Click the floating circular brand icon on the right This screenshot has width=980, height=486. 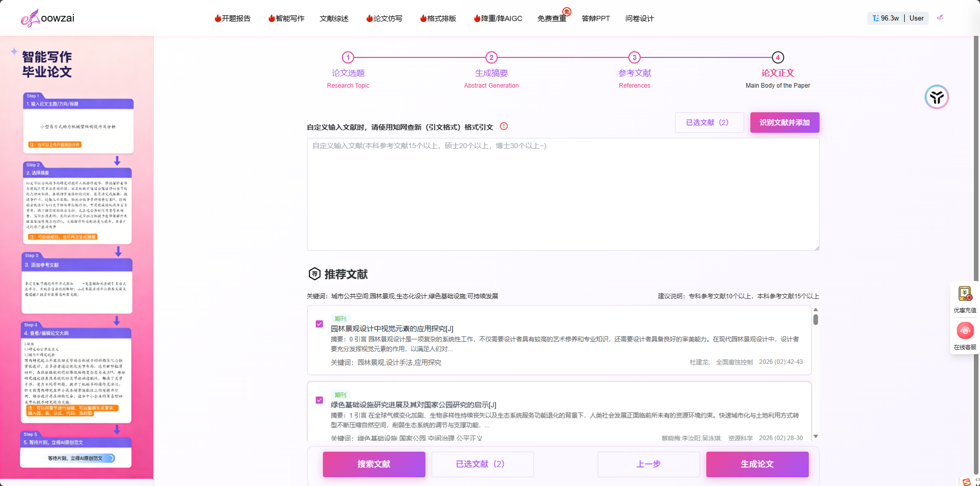click(937, 96)
